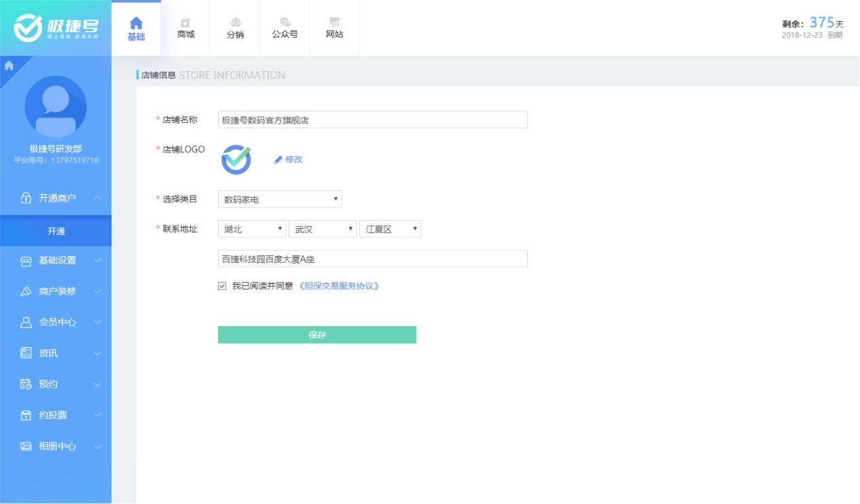Screen dimensions: 860x504
Task: Open the 数码家电 category dropdown
Action: tap(280, 199)
